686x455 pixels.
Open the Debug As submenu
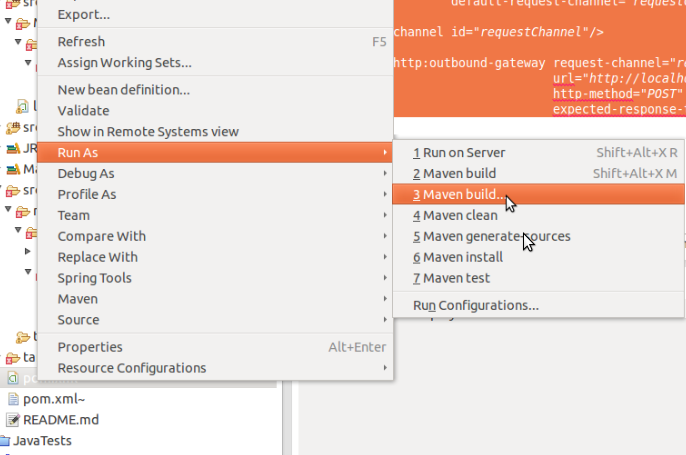tap(215, 174)
